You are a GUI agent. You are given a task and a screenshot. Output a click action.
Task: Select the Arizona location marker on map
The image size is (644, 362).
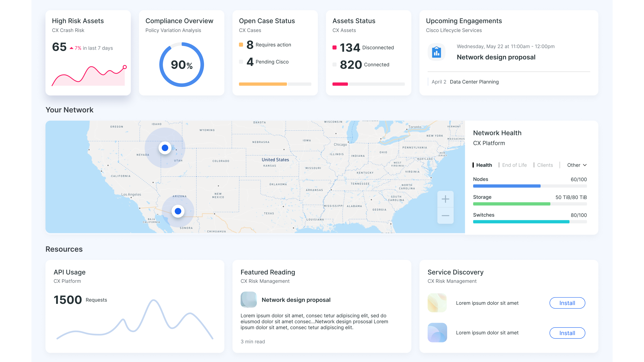[x=178, y=211]
